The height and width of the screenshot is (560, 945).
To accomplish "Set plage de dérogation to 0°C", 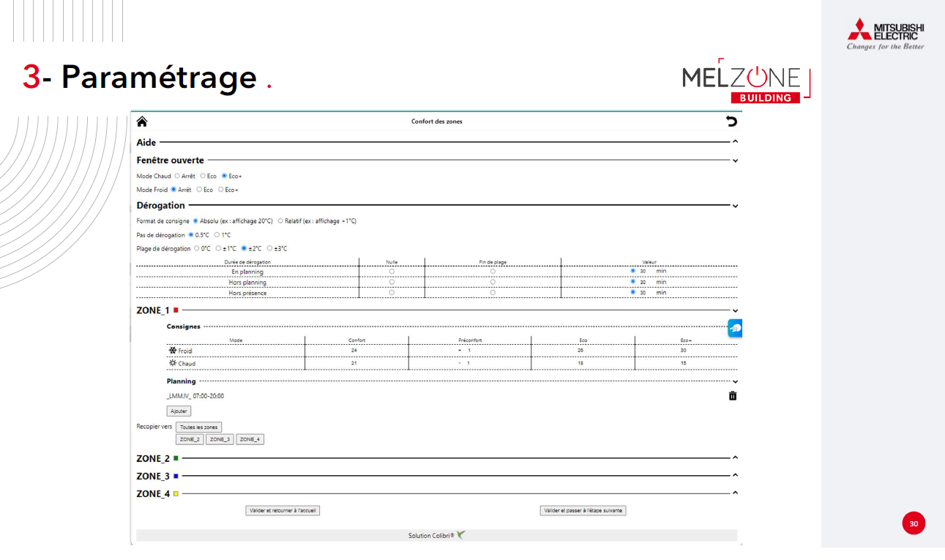I will click(x=197, y=248).
